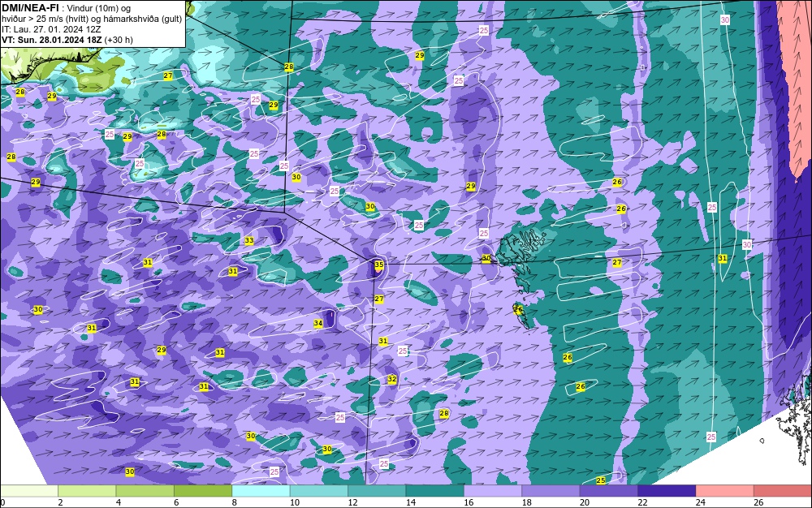Click the scale number 26 on the legend bar
This screenshot has width=812, height=508.
[758, 502]
